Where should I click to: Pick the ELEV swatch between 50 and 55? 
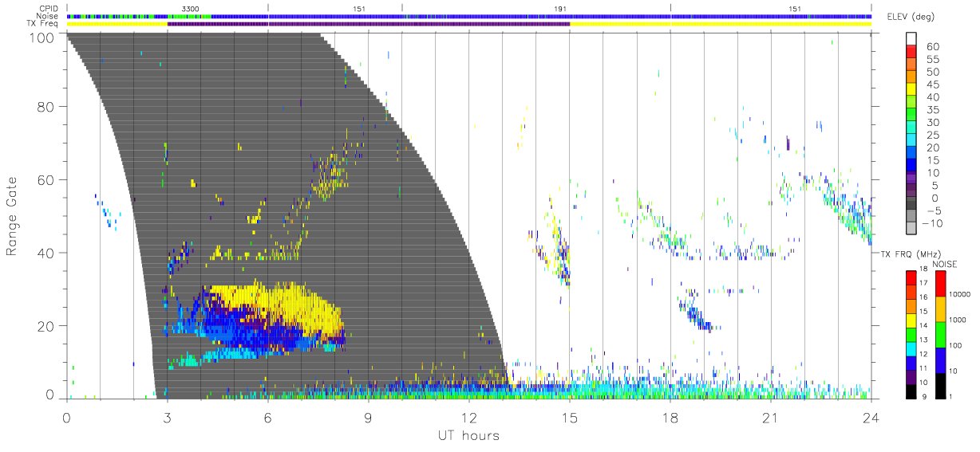click(912, 65)
